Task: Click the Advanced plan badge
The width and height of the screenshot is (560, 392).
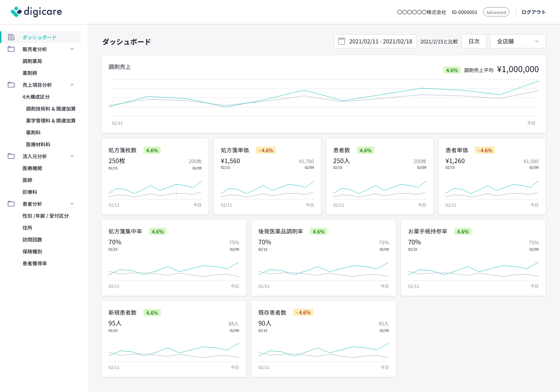Action: [496, 12]
